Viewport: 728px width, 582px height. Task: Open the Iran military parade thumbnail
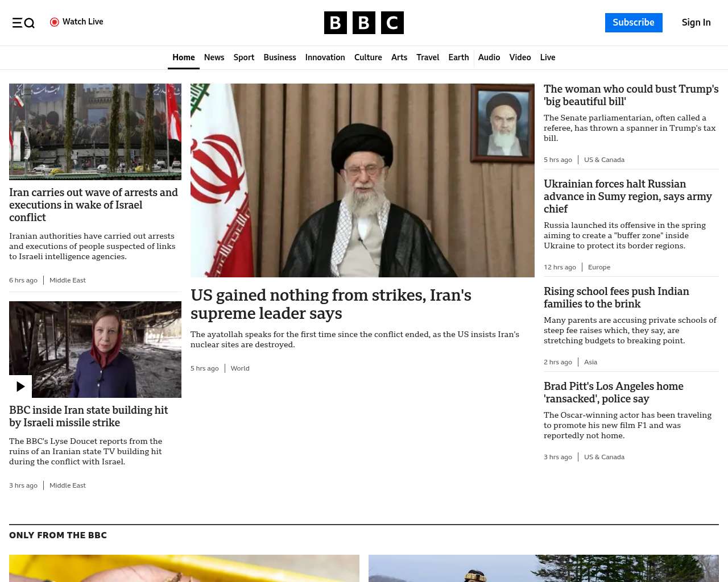click(95, 132)
